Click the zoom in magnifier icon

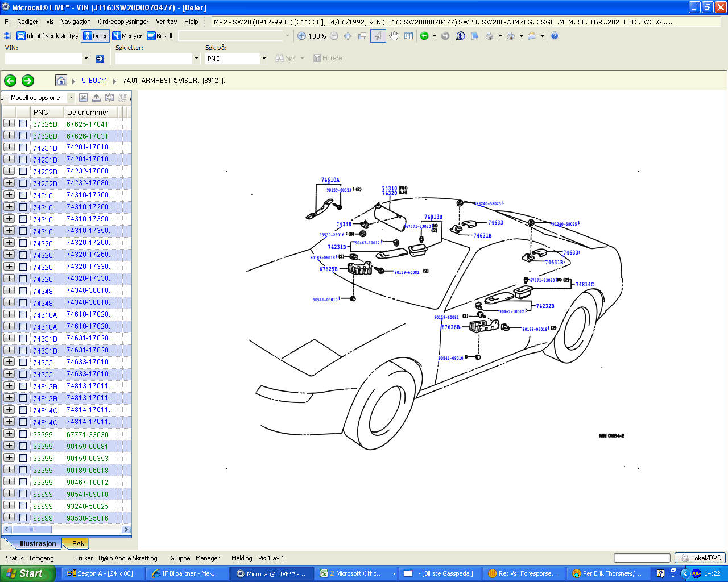pyautogui.click(x=302, y=36)
